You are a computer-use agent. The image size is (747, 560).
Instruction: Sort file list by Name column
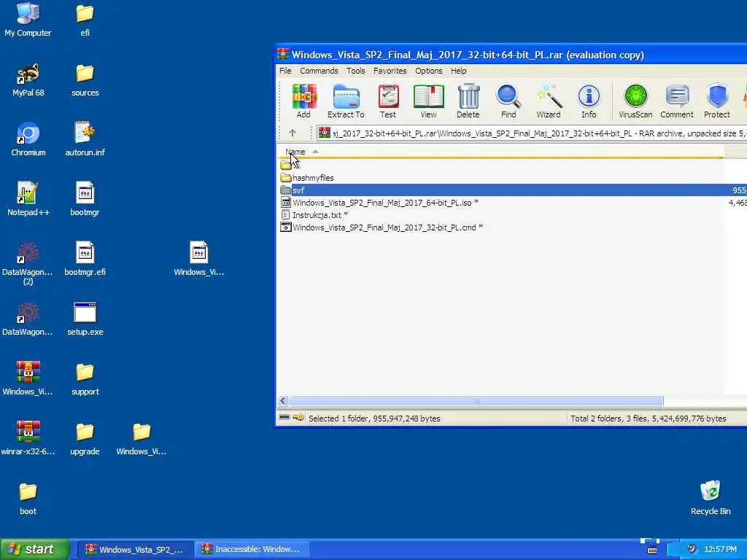[500, 152]
